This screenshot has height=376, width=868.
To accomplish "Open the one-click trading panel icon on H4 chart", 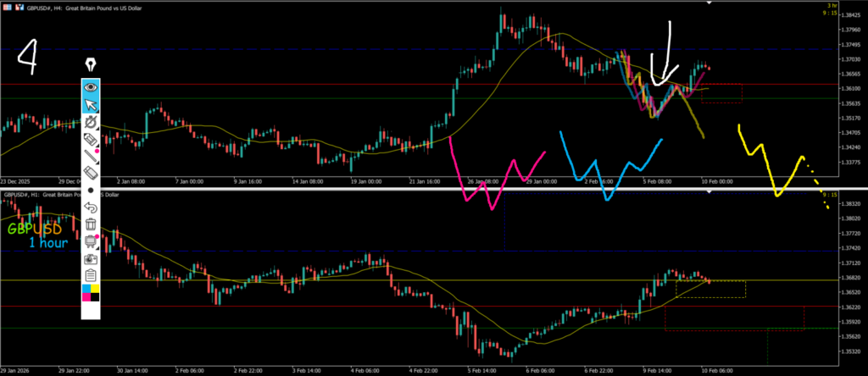I will coord(7,8).
